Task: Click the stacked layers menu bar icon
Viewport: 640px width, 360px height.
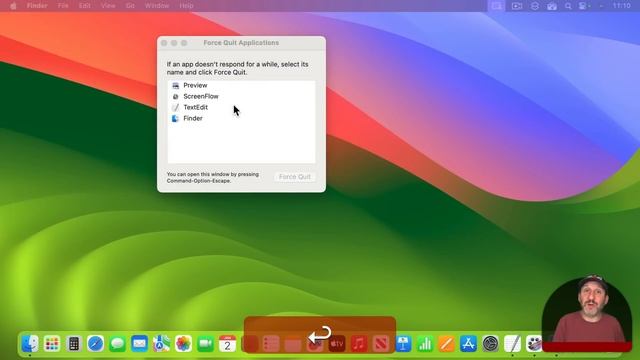Action: coord(535,6)
